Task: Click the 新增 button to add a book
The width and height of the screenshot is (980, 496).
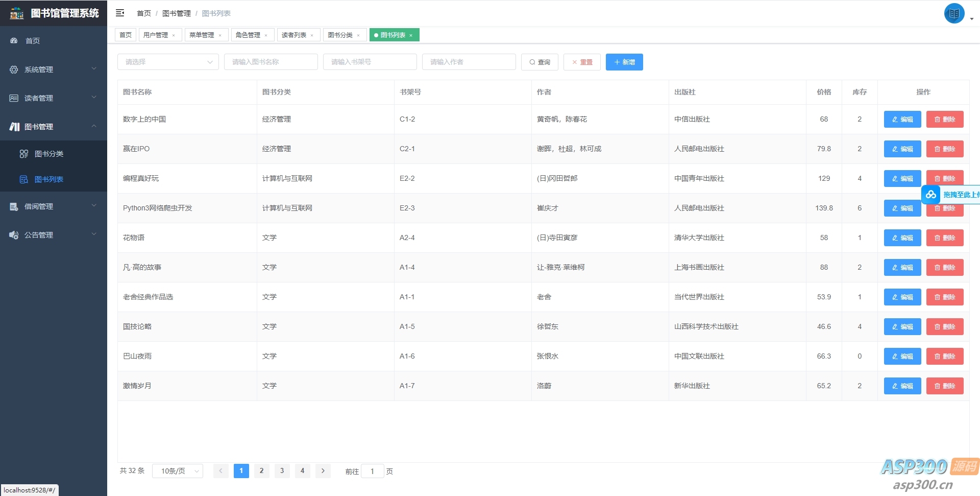Action: click(x=624, y=62)
